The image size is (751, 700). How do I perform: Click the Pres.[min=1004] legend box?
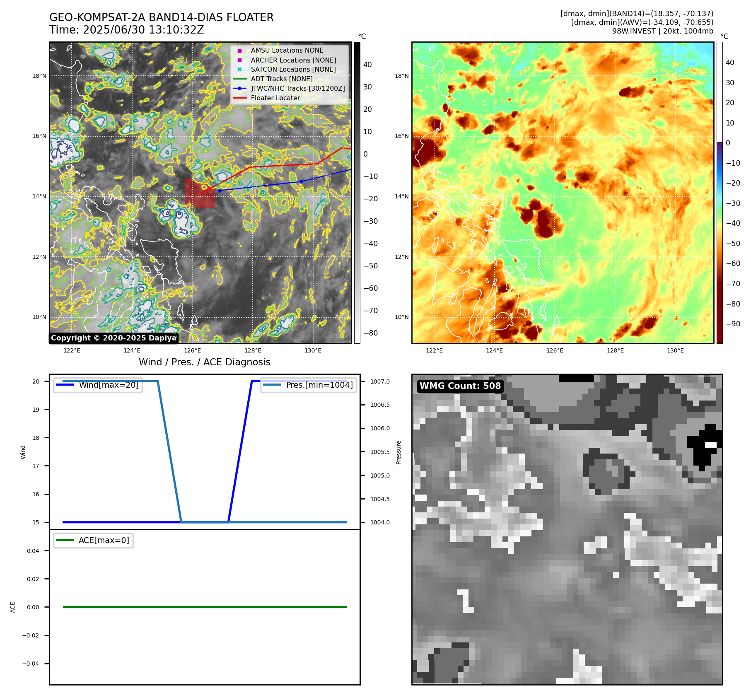point(309,385)
